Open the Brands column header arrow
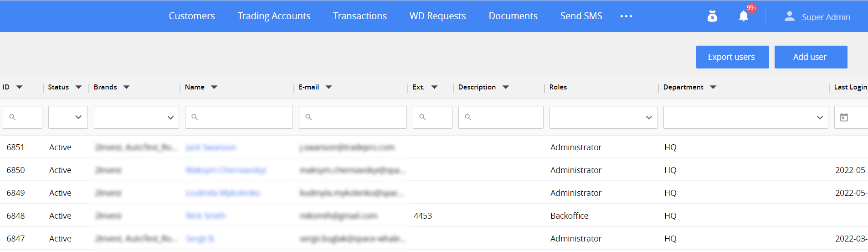Image resolution: width=868 pixels, height=252 pixels. pos(126,87)
